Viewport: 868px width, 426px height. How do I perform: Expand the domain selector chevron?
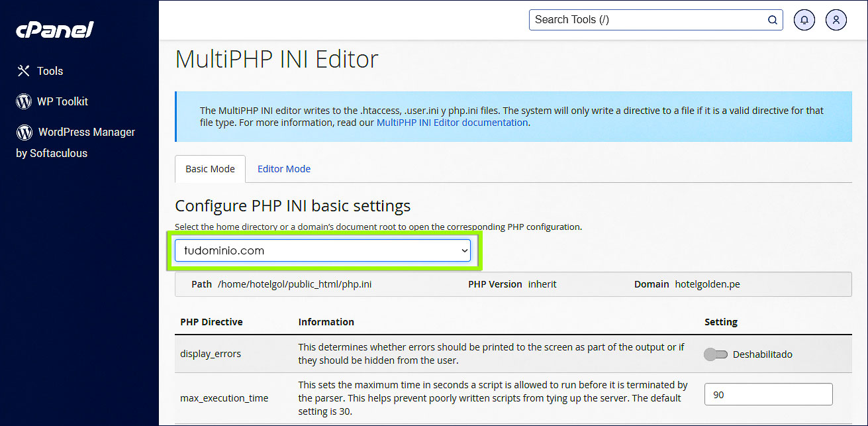(464, 250)
